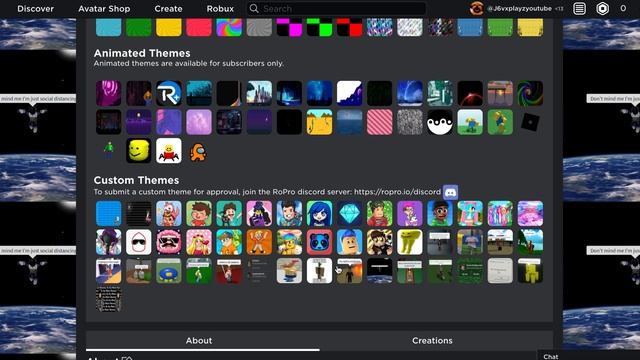
Task: Pick the dark-skinned character on blue theme
Action: [x=440, y=213]
